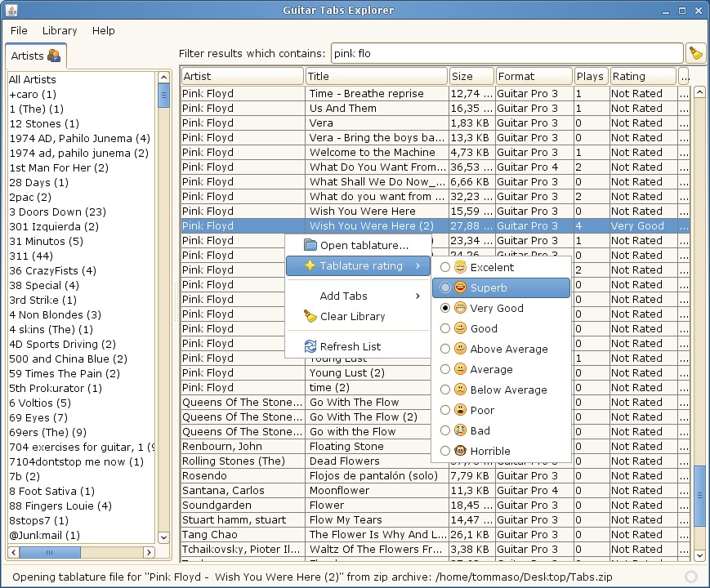
Task: Select the Poor rating radio button
Action: [445, 410]
